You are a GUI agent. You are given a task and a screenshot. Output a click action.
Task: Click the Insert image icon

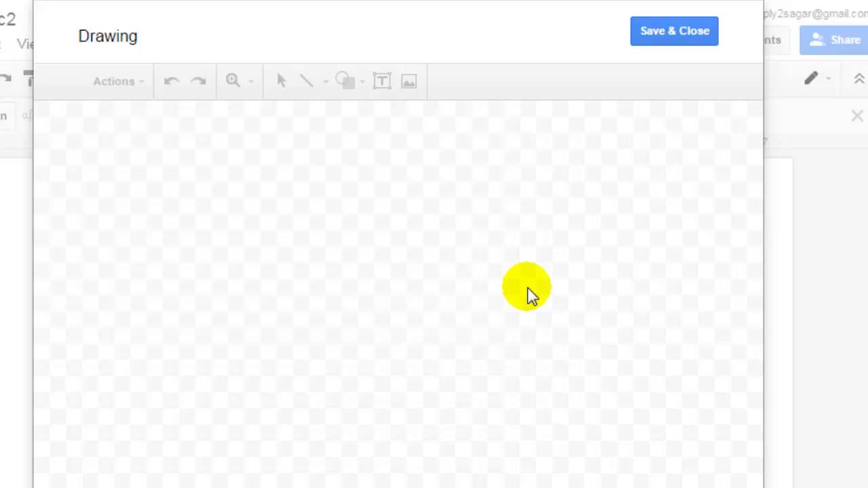coord(409,81)
